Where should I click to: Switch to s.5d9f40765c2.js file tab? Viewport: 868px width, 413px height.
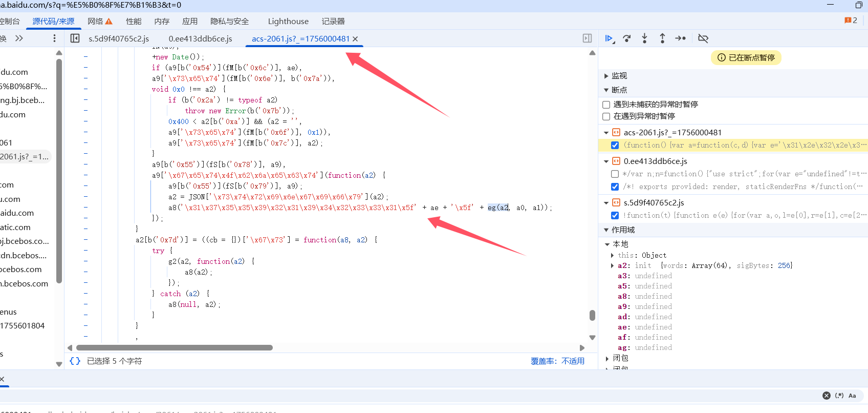119,39
